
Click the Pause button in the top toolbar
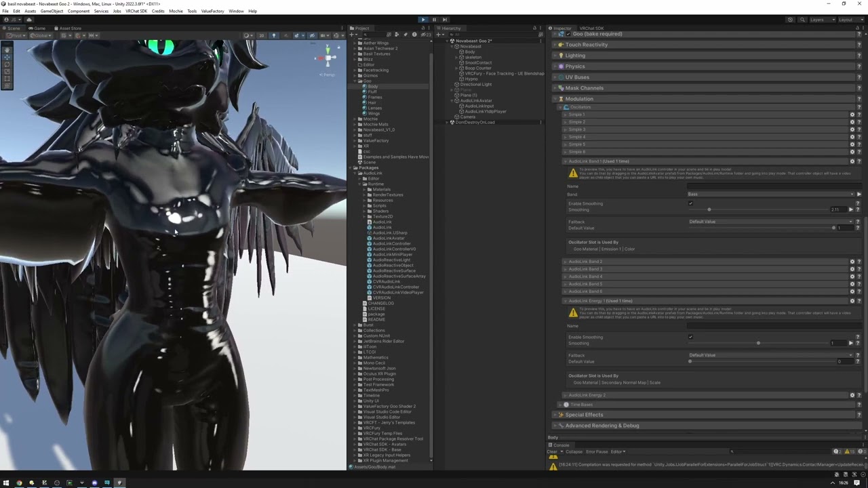(x=434, y=20)
